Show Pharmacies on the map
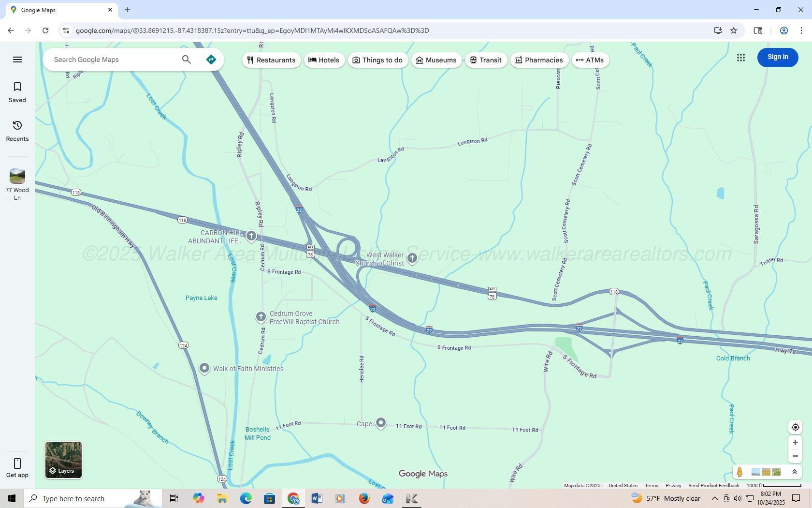 click(539, 60)
